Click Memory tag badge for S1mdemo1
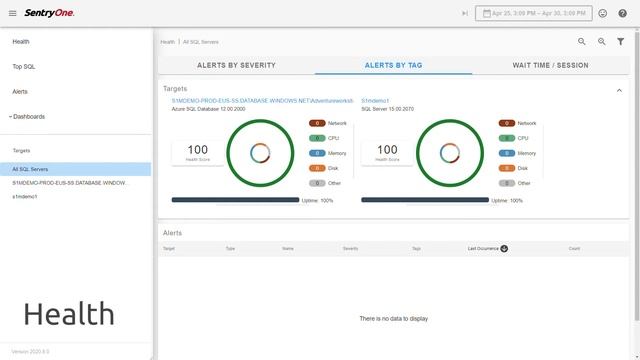 507,153
